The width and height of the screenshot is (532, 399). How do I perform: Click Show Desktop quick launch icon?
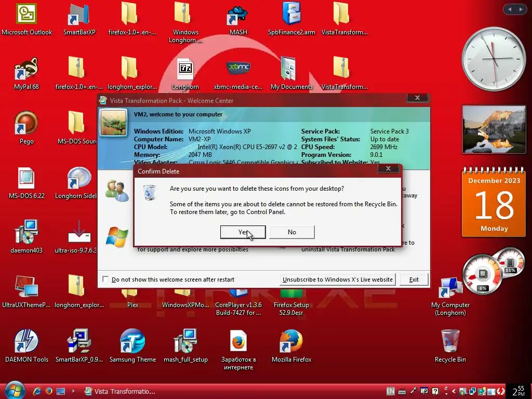tap(61, 391)
